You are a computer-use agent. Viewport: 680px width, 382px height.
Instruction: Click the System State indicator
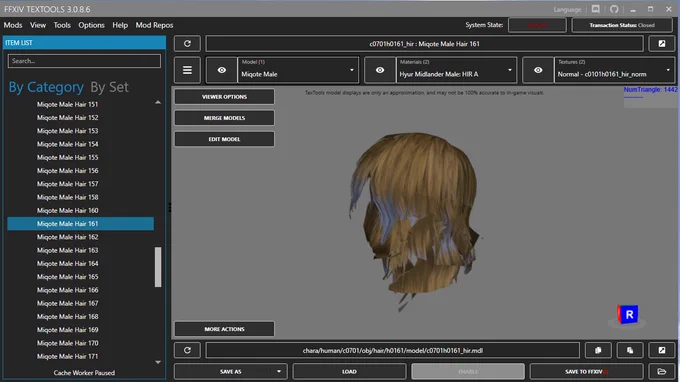(x=537, y=25)
